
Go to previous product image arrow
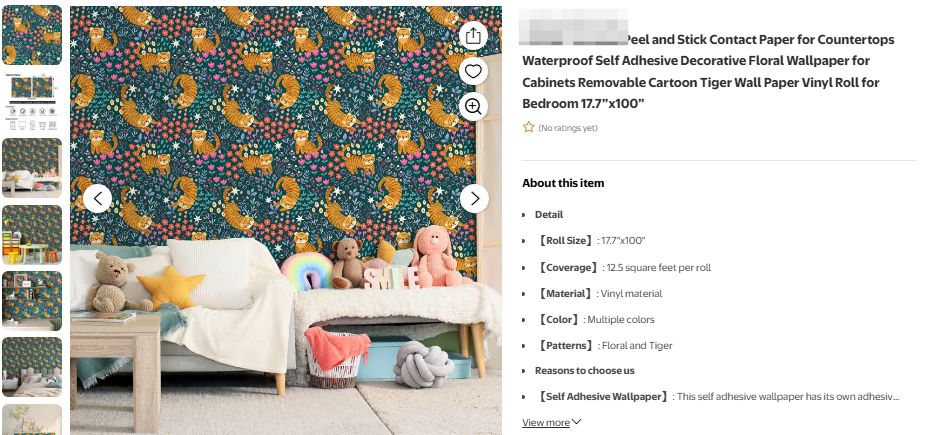point(97,198)
